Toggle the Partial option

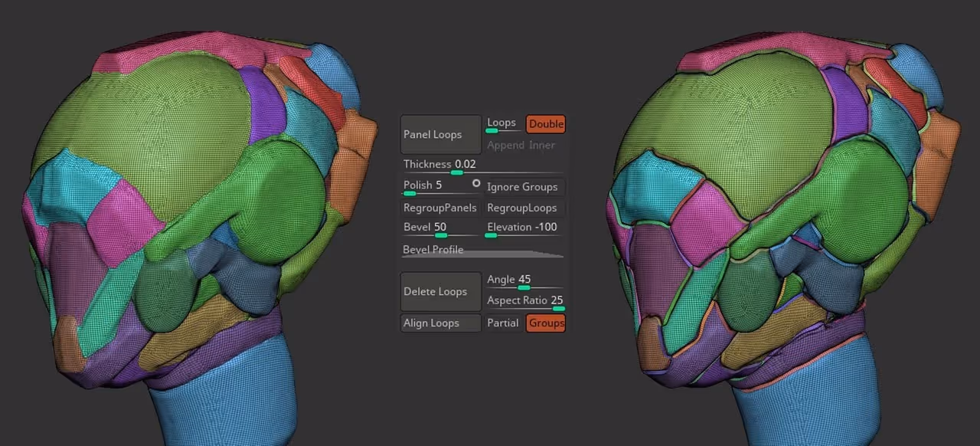504,323
